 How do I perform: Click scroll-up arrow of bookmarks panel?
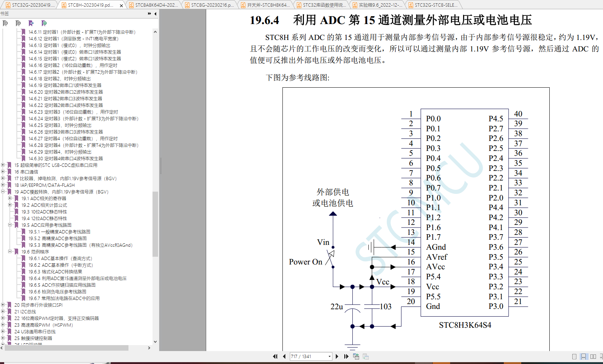tap(155, 32)
